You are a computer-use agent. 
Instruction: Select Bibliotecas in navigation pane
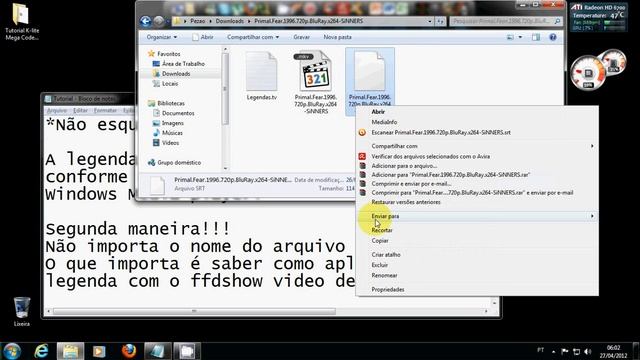[x=171, y=103]
